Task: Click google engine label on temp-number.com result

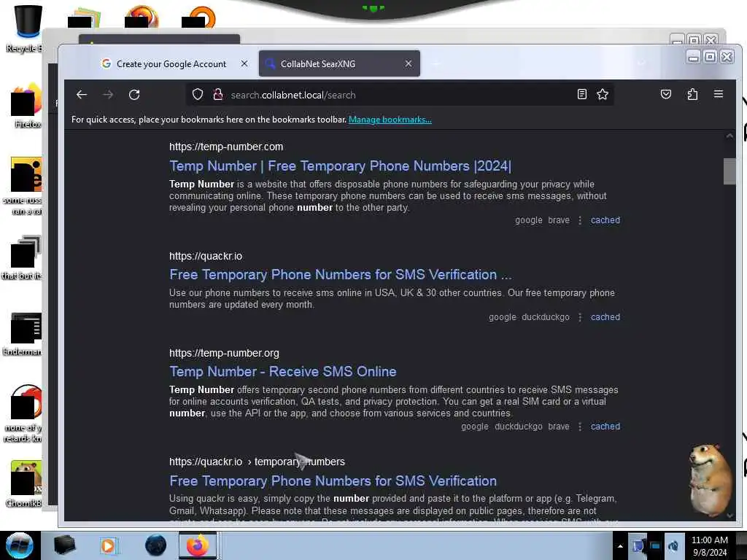Action: 528,220
